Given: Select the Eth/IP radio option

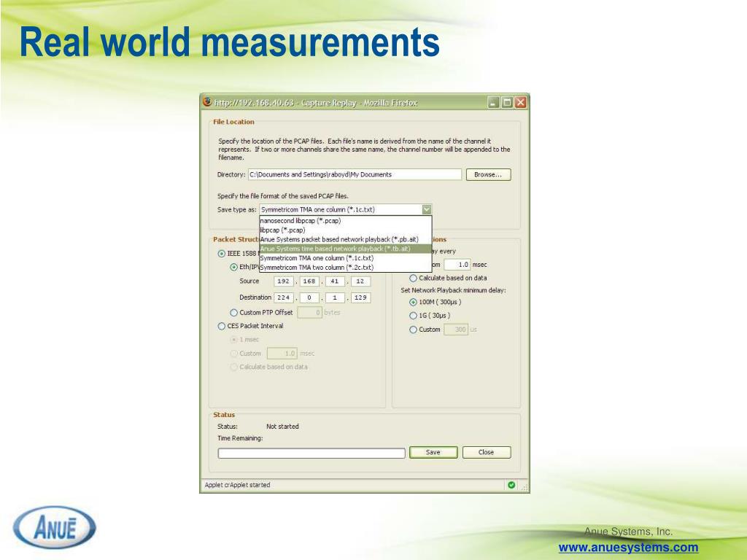Looking at the screenshot, I should click(233, 267).
